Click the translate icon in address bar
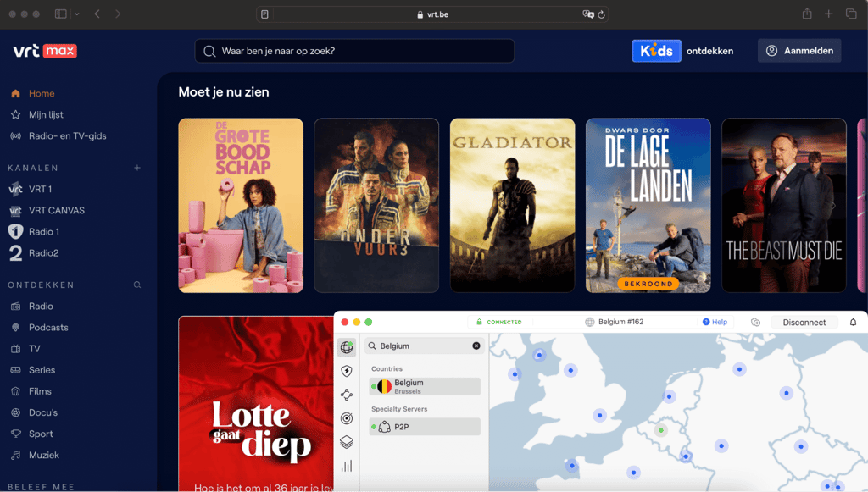 tap(588, 14)
